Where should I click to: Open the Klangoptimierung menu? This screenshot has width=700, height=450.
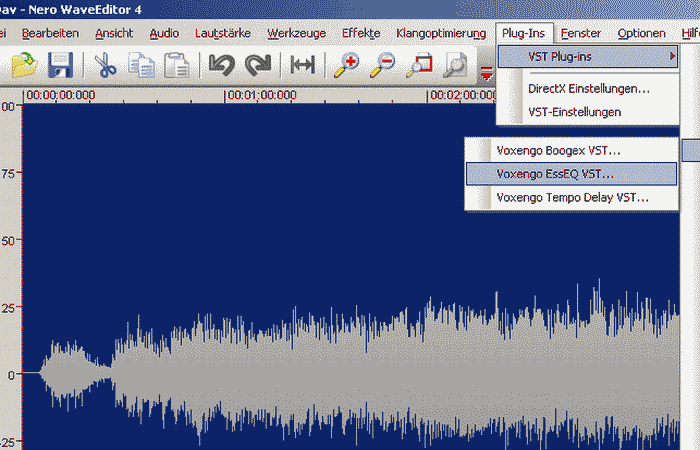[441, 33]
